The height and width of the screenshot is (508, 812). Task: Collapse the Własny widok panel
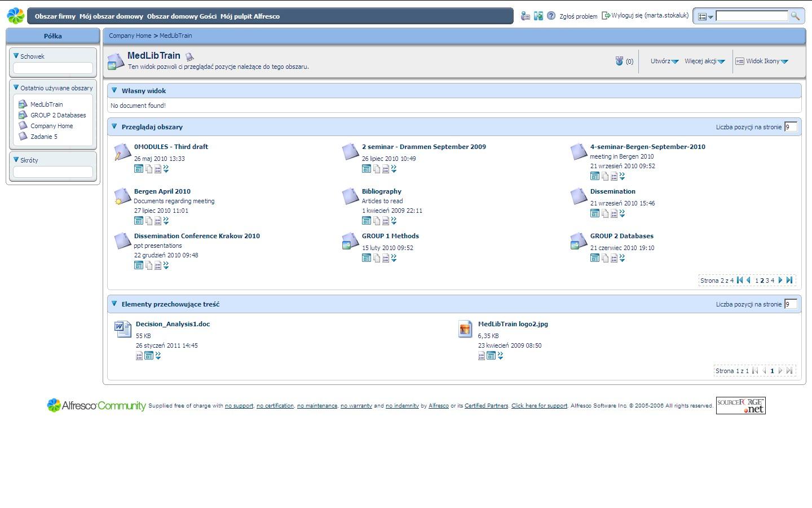coord(114,90)
